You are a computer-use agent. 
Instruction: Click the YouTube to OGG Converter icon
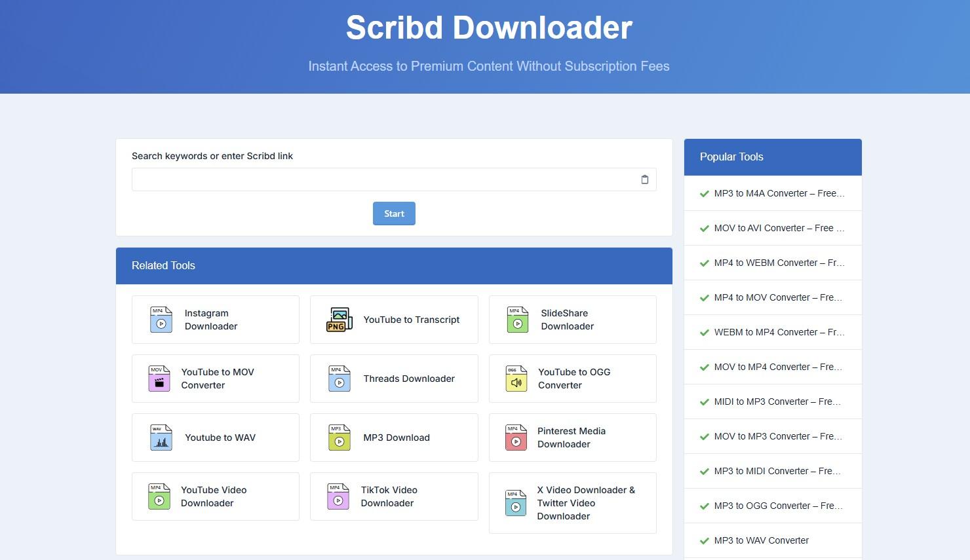pos(516,379)
